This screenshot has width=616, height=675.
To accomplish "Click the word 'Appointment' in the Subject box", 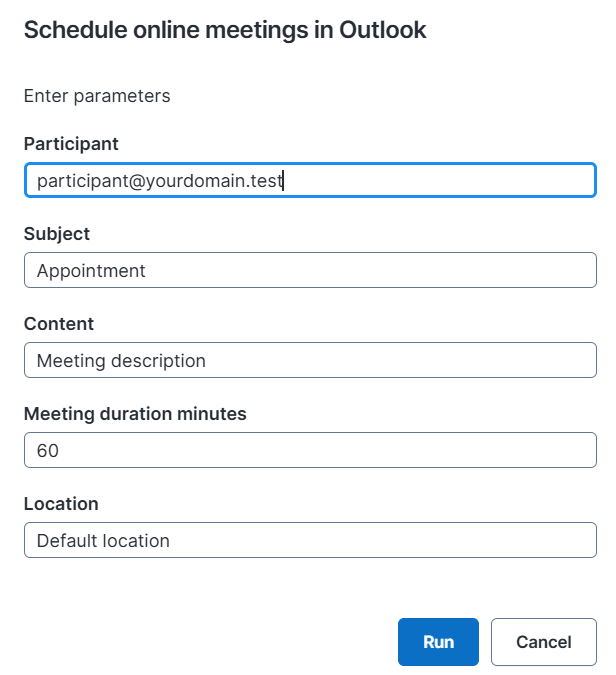I will tap(91, 271).
